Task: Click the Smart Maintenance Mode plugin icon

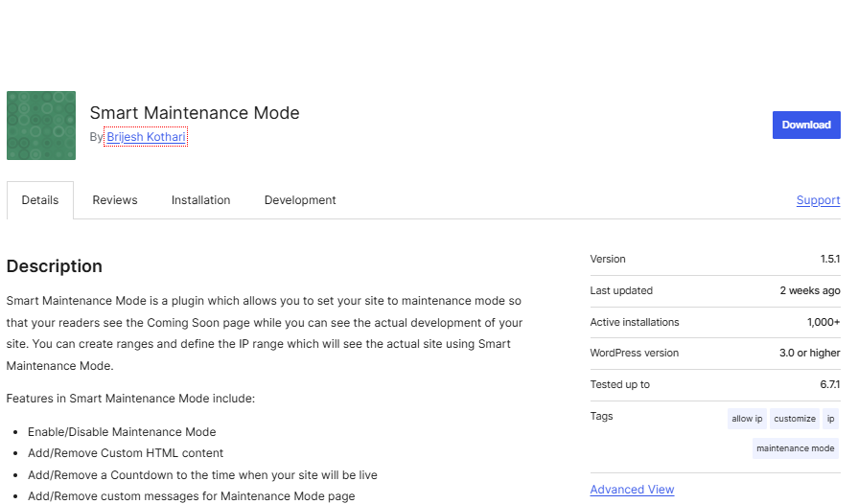Action: pos(41,126)
